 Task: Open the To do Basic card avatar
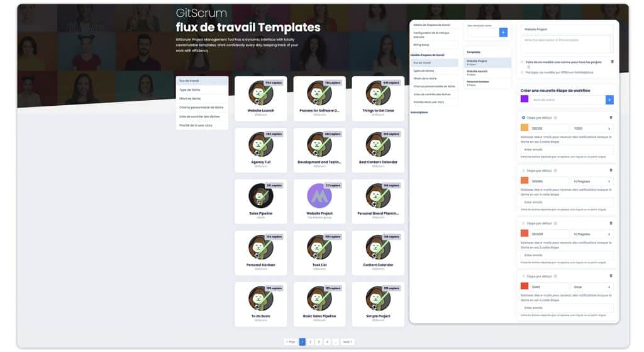260,298
